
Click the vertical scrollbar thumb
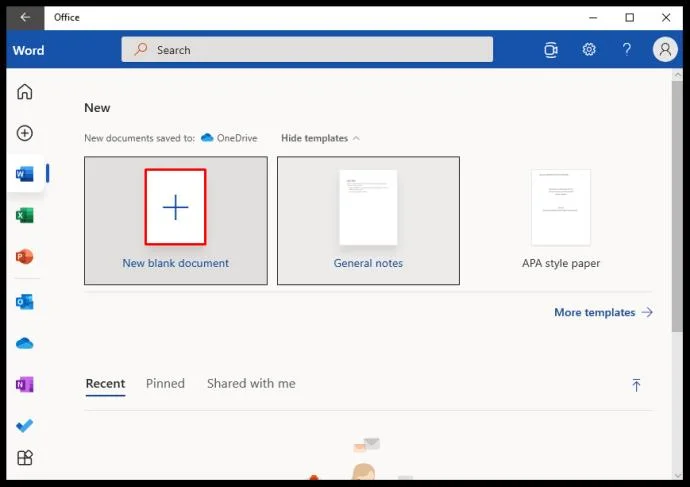[677, 206]
